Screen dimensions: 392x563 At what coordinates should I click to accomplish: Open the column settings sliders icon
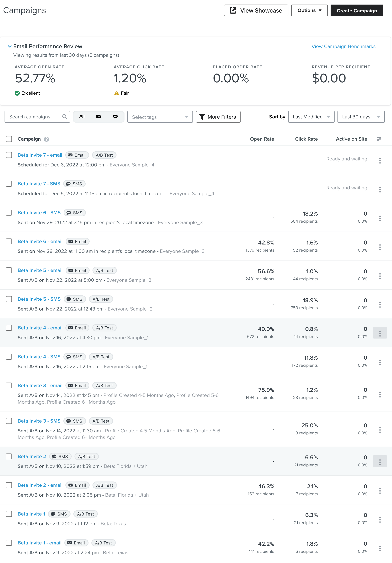coord(379,139)
